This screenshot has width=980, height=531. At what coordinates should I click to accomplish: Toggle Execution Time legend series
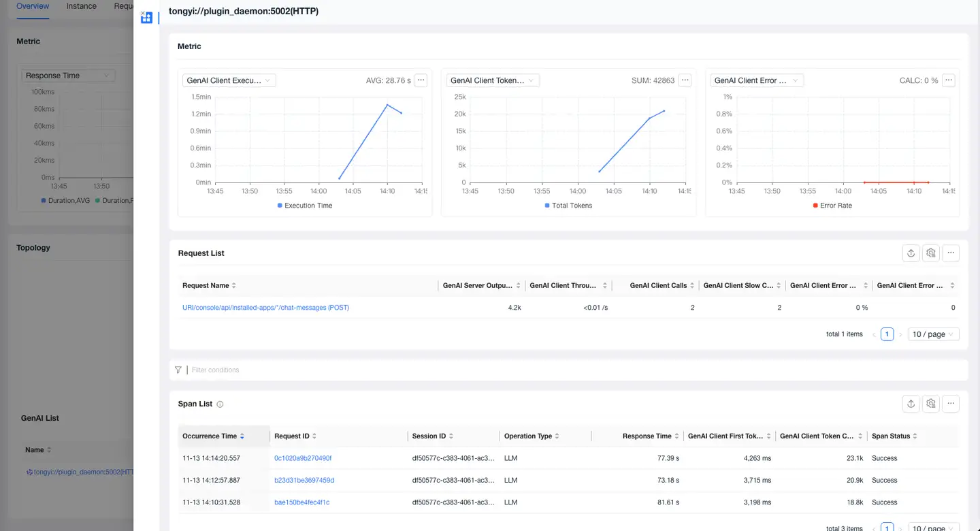[x=304, y=206]
